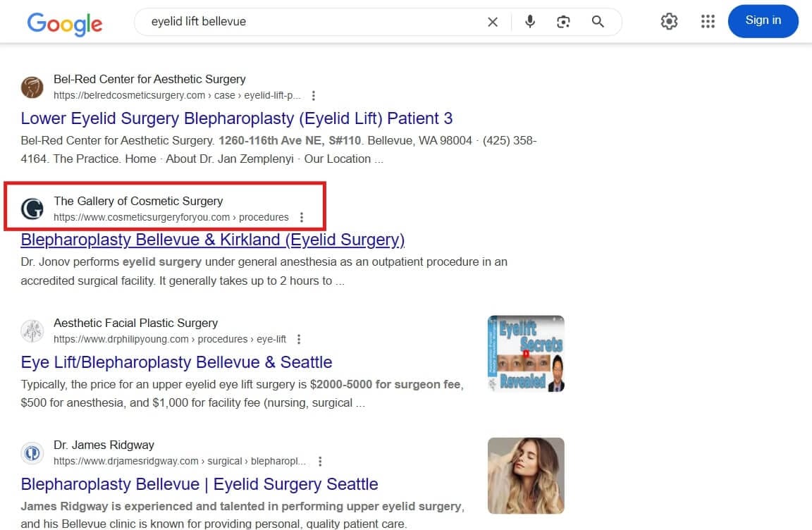The image size is (812, 530).
Task: Click the Aesthetic Facial Plastic Surgery favicon
Action: click(32, 331)
